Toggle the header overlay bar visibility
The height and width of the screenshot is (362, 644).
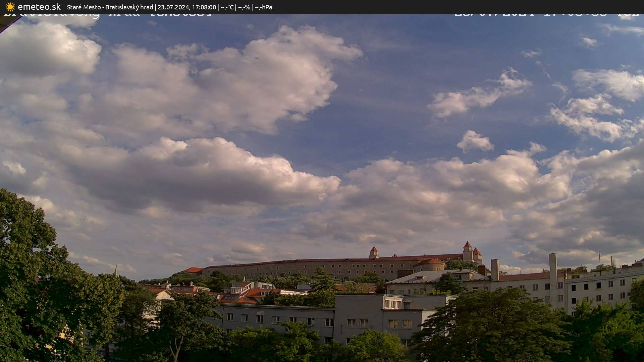click(322, 7)
